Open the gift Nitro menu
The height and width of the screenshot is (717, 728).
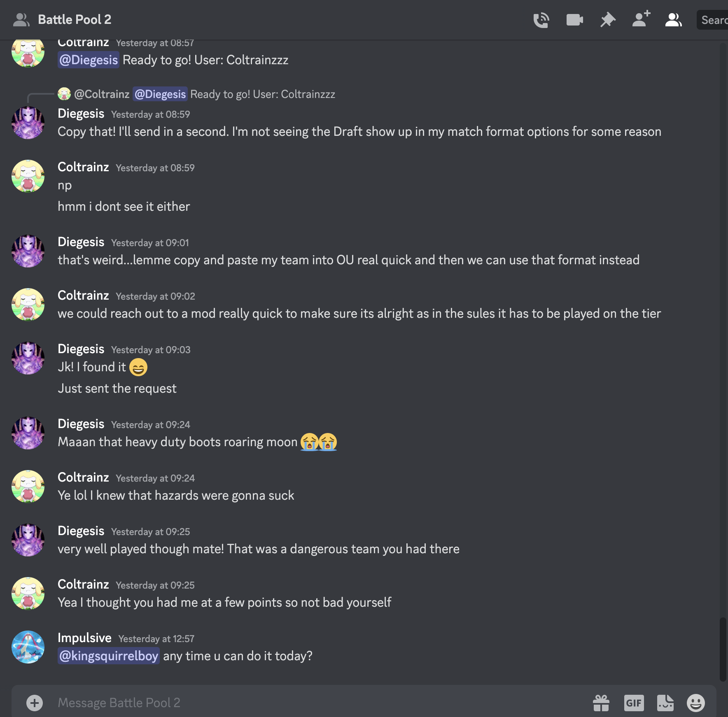pos(601,703)
